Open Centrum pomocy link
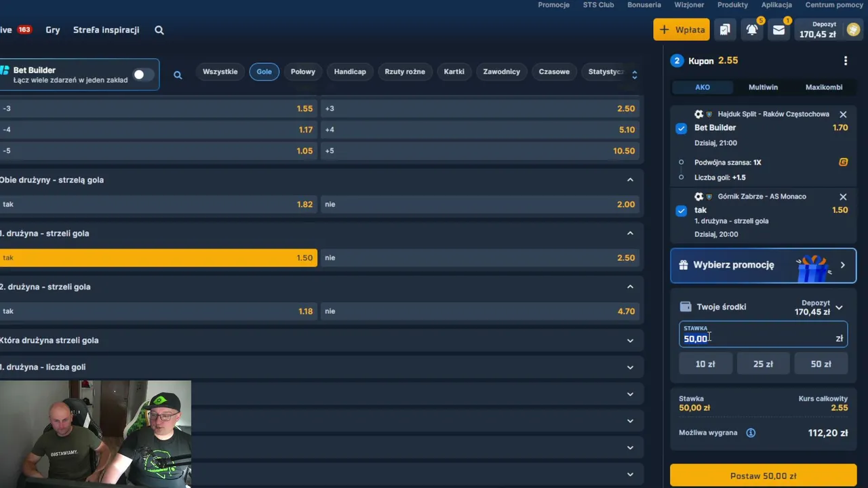The width and height of the screenshot is (868, 488). [x=834, y=5]
